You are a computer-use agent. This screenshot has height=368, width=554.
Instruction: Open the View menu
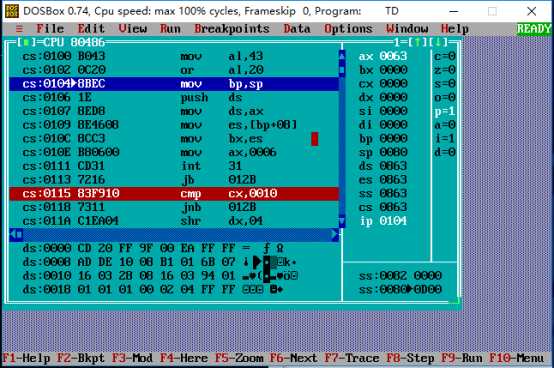(132, 29)
